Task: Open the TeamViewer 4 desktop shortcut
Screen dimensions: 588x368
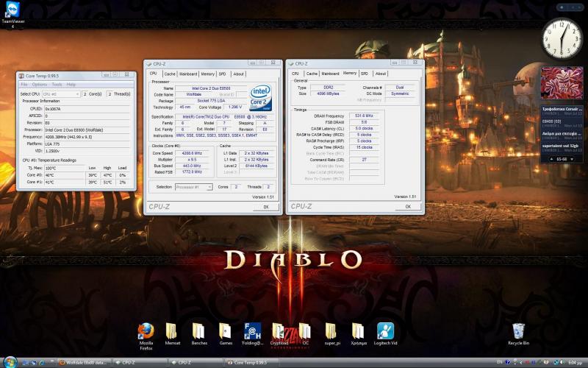Action: [x=12, y=14]
